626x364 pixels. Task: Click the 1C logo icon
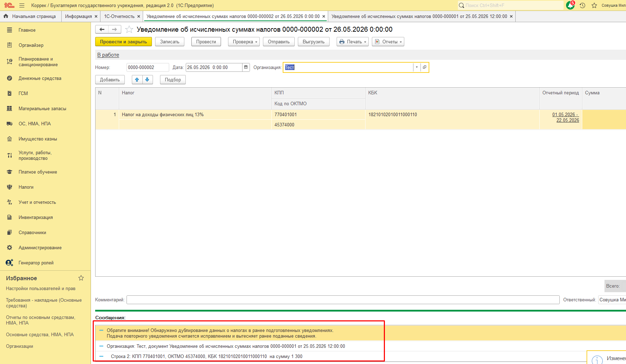pos(10,5)
